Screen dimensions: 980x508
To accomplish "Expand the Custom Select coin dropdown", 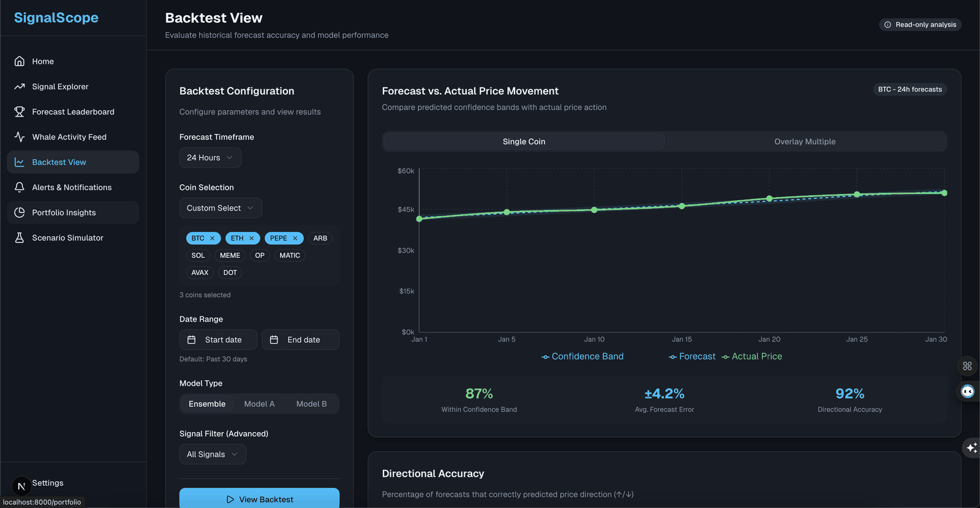I will [x=221, y=208].
